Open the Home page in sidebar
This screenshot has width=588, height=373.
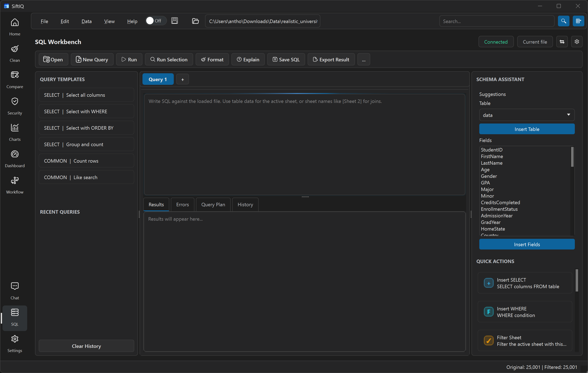point(15,27)
